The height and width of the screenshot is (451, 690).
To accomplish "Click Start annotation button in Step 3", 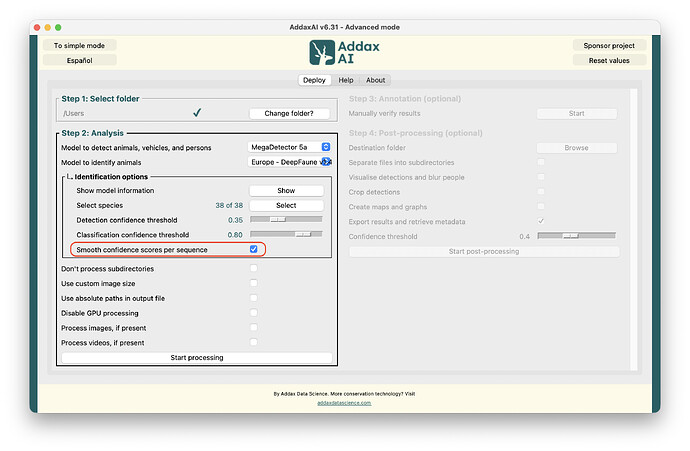I will tap(576, 114).
